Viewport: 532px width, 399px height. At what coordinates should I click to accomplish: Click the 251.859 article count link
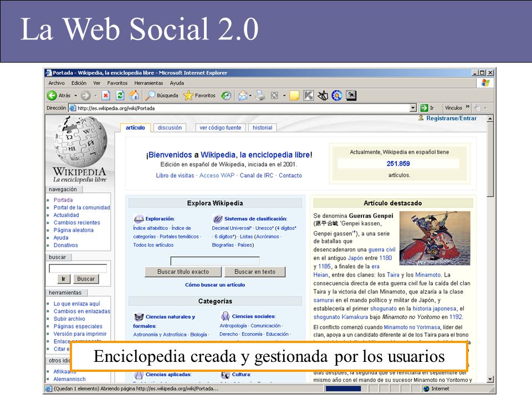point(398,163)
